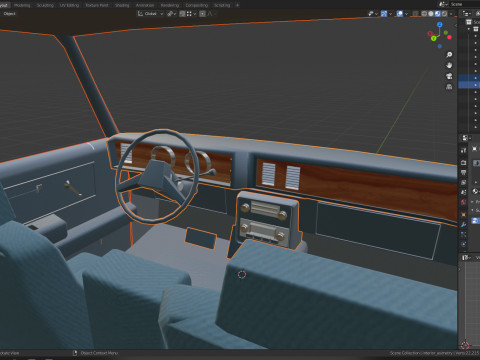
Task: Open the overlays options dropdown arrow
Action: [406, 14]
